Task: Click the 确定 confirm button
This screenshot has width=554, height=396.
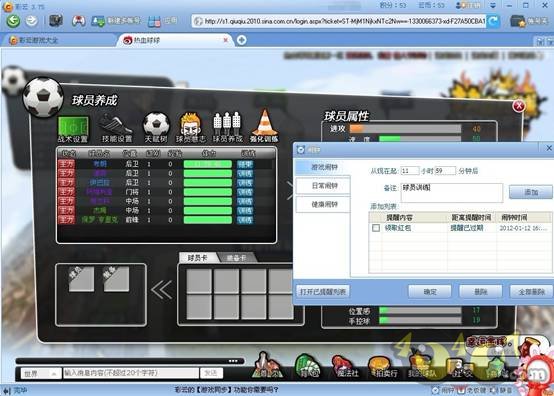Action: click(430, 292)
